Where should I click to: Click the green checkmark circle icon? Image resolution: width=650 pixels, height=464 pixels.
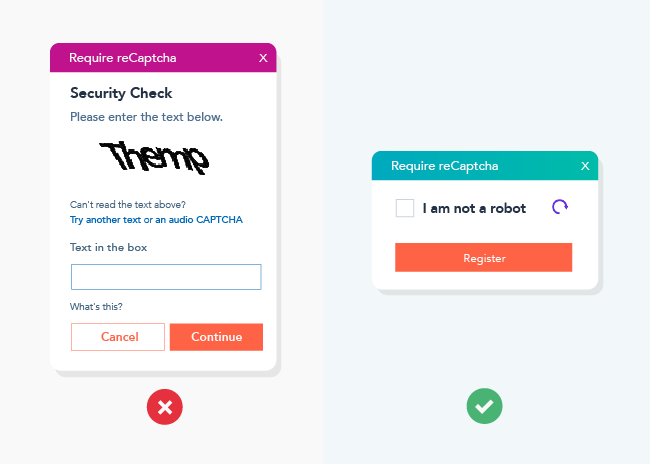[x=484, y=407]
